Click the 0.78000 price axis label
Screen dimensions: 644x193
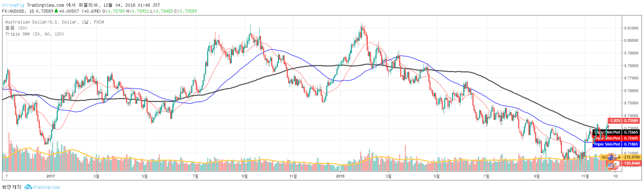(x=631, y=66)
